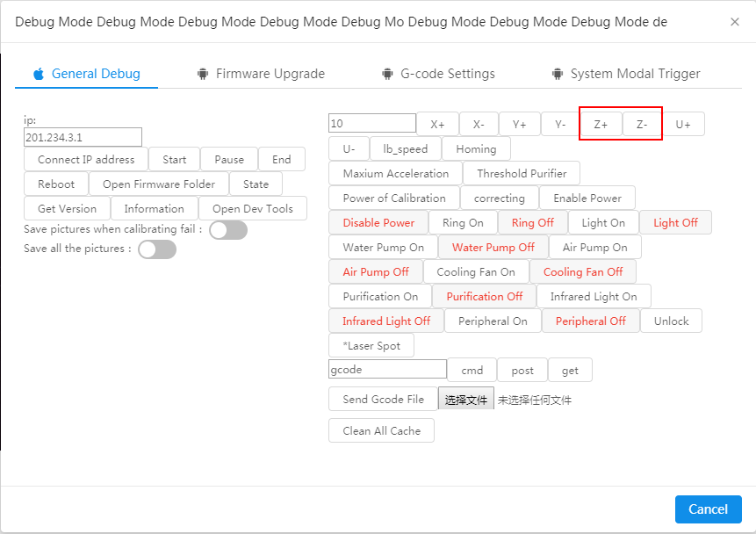Turn off the cooling fan
The width and height of the screenshot is (756, 534).
click(583, 271)
